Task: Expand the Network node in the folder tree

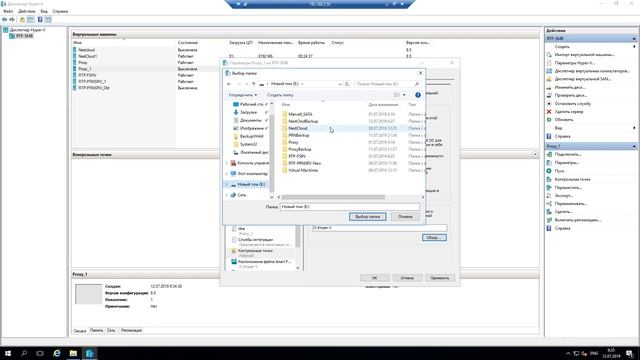Action: click(x=227, y=195)
